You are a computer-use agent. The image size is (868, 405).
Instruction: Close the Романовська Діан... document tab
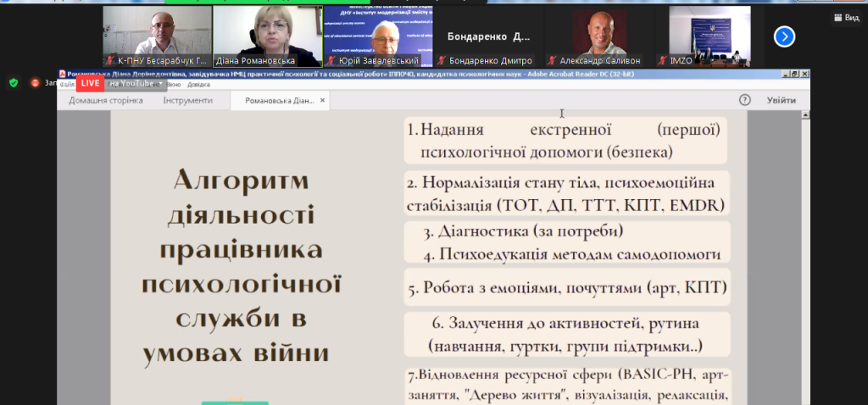tap(322, 100)
